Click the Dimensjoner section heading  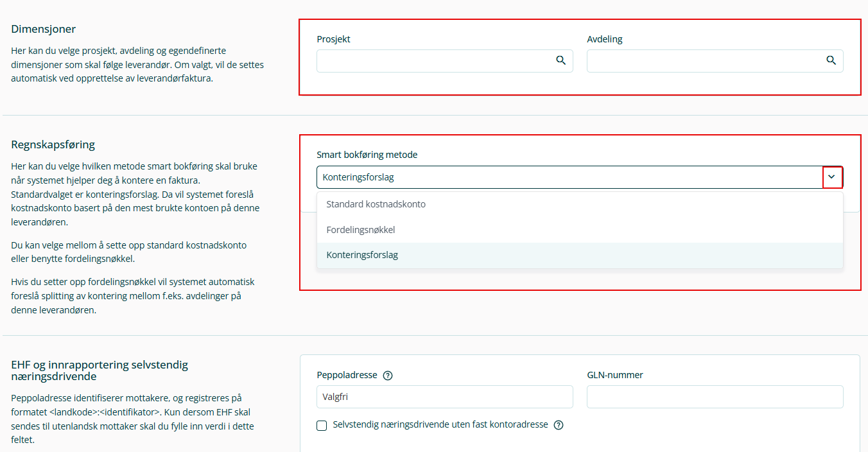pos(44,29)
